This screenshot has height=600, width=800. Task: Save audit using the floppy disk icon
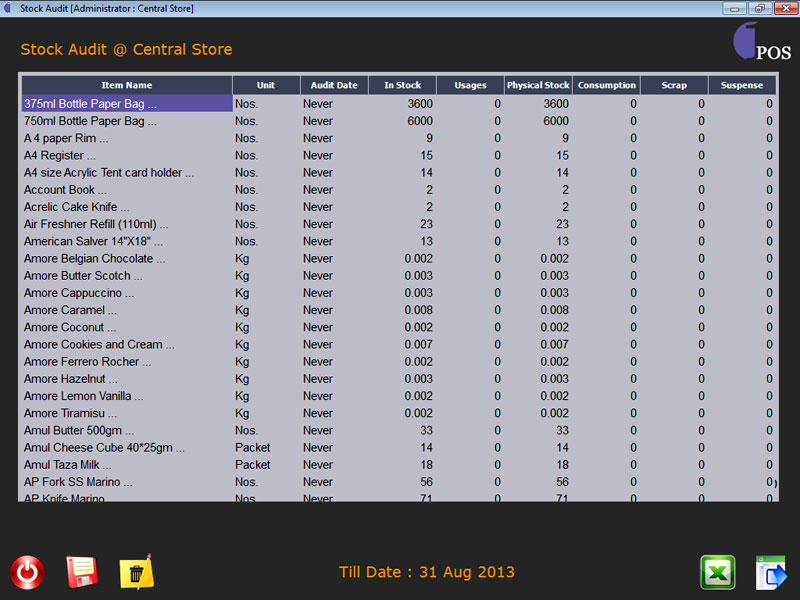(81, 572)
